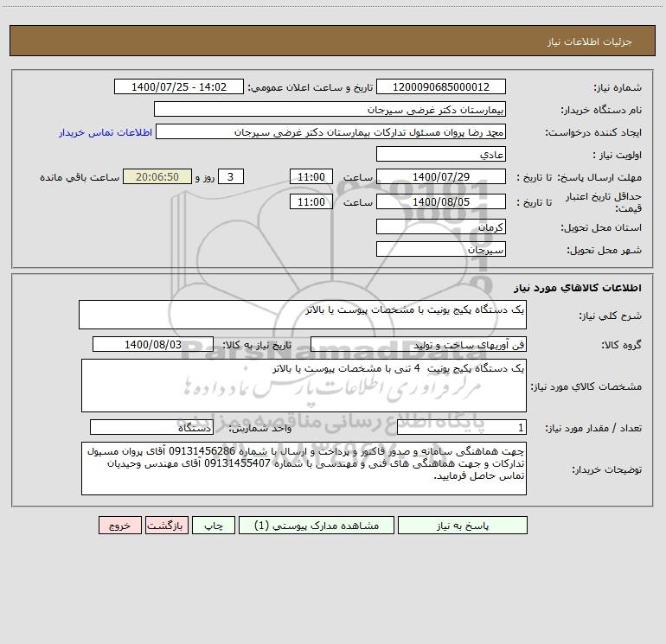Click buyer notes text area

(304, 469)
